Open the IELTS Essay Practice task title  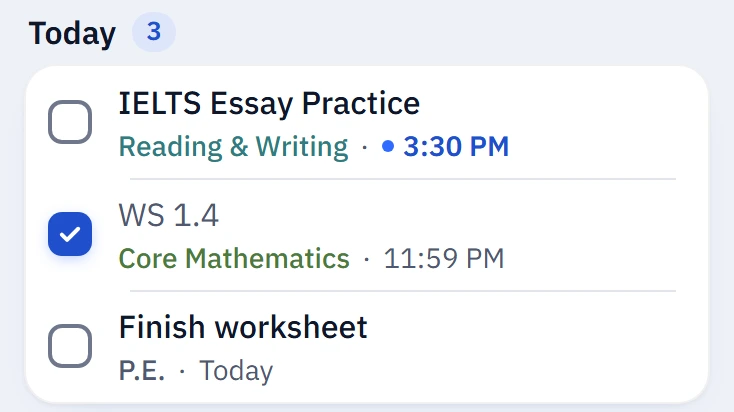click(x=269, y=103)
